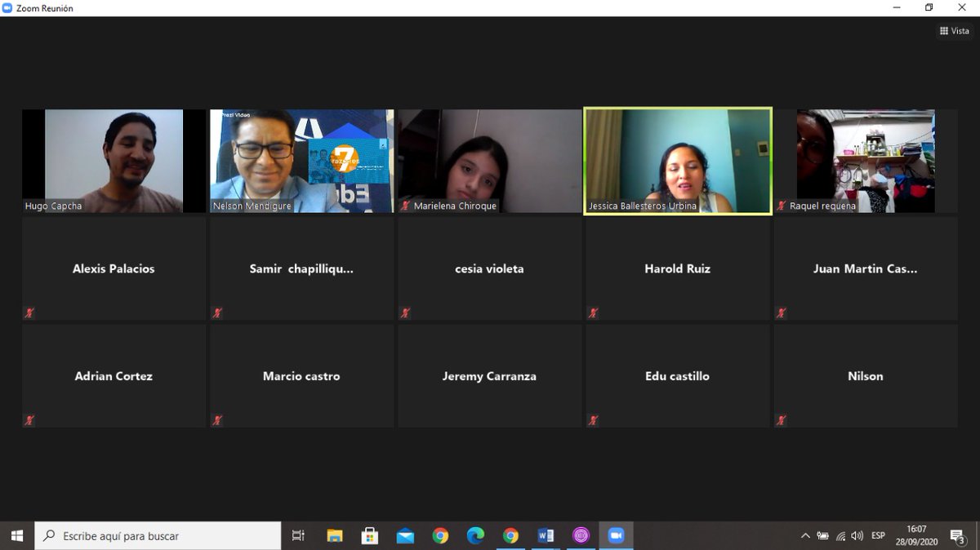This screenshot has width=980, height=550.
Task: Open the Wi-Fi network tray icon
Action: click(840, 535)
